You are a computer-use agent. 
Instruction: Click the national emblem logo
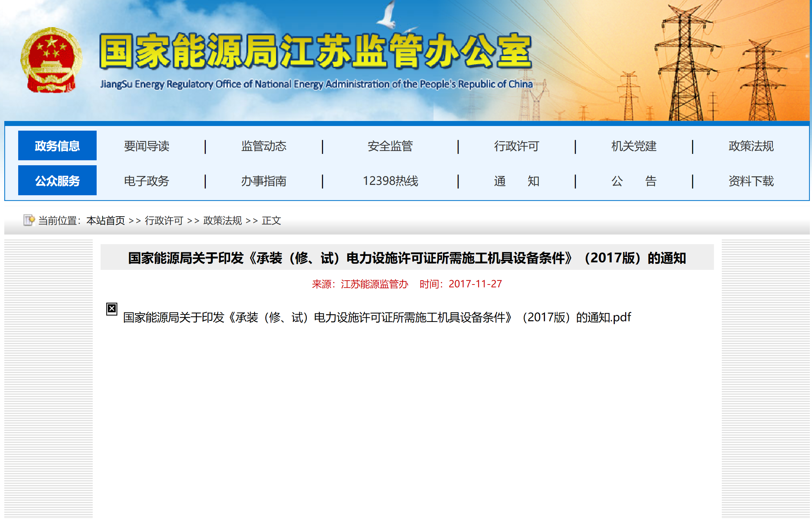click(x=51, y=60)
